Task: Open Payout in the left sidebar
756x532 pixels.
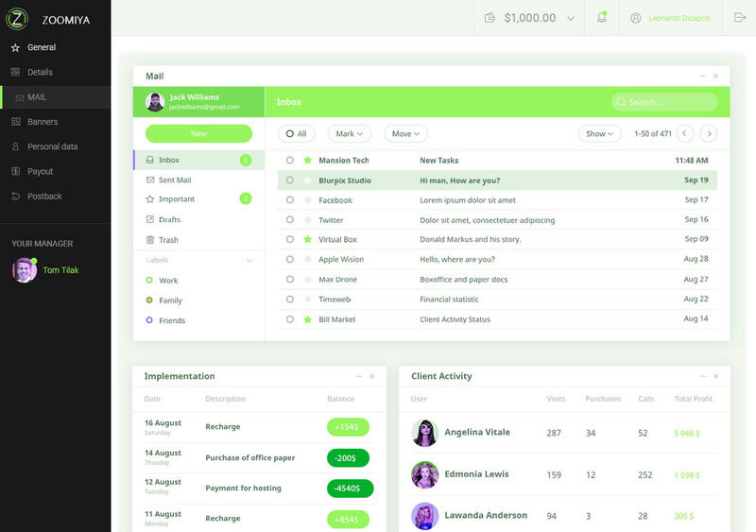Action: click(40, 171)
